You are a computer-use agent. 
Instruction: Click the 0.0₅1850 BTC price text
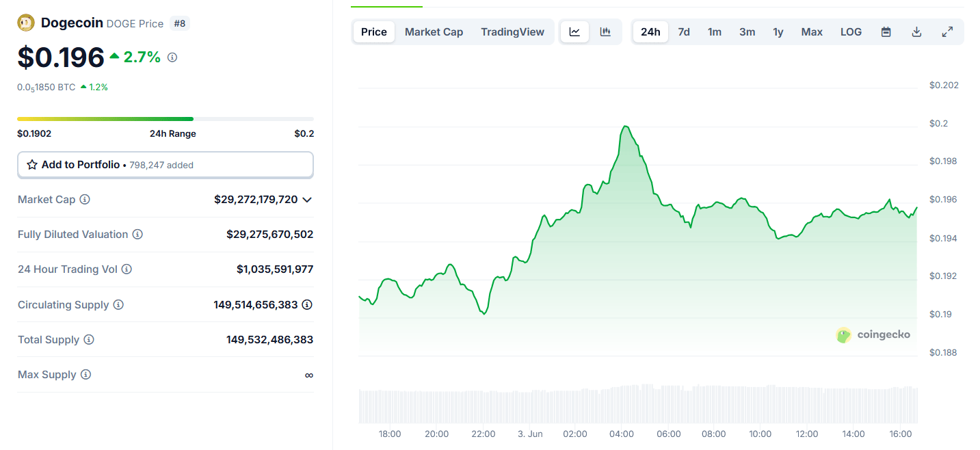point(47,88)
